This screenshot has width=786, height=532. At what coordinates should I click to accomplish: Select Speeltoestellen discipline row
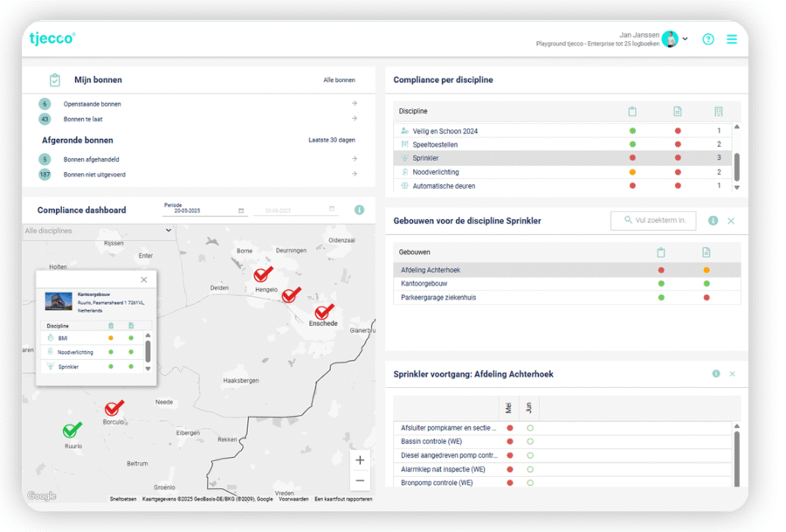pos(562,144)
